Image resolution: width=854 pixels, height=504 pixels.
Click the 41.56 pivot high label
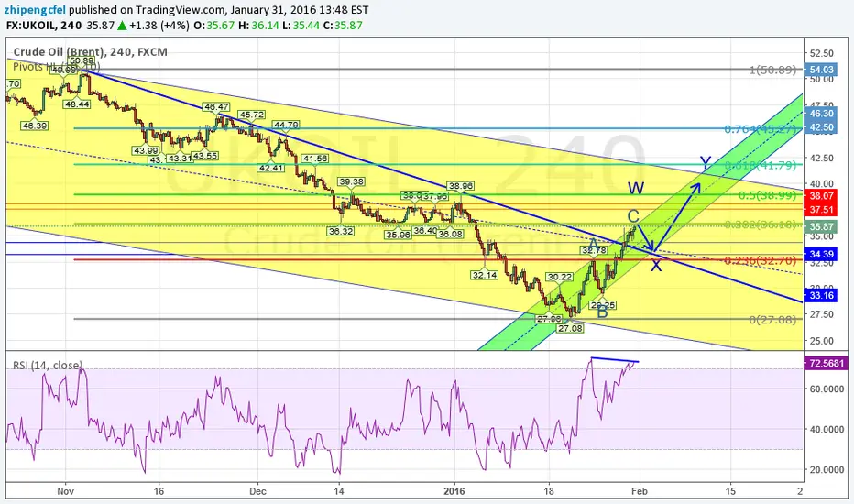[315, 159]
